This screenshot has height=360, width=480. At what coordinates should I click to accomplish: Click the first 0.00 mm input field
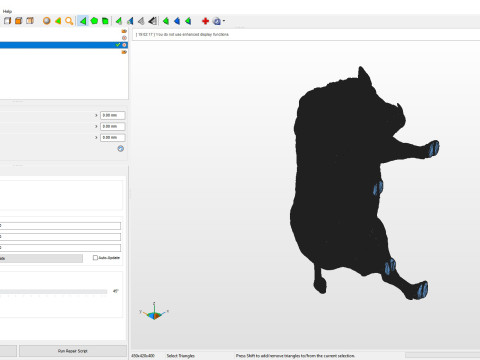tap(113, 115)
